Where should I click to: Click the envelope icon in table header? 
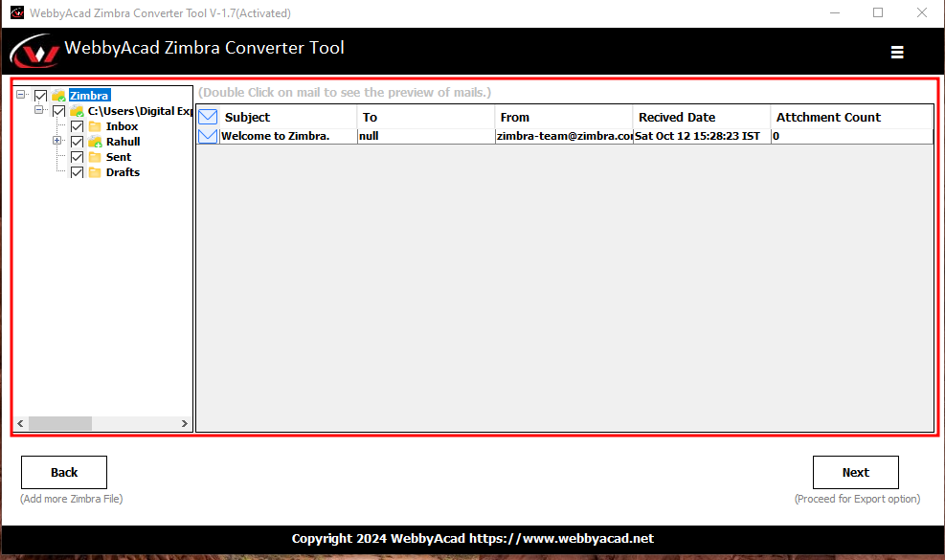(x=208, y=117)
